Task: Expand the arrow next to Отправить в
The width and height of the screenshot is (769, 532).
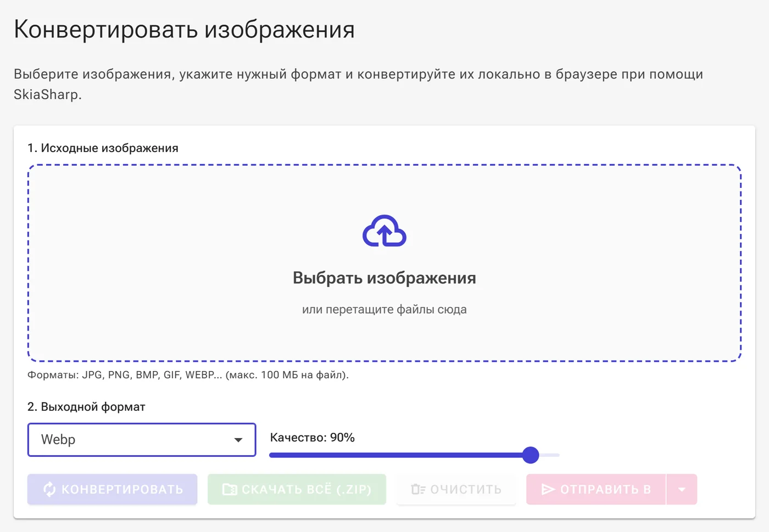Action: point(682,489)
